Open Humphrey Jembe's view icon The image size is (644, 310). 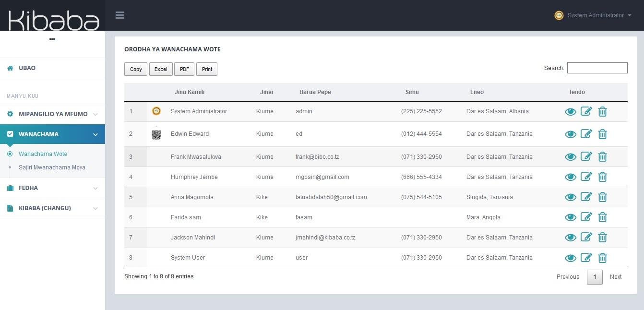(x=571, y=177)
